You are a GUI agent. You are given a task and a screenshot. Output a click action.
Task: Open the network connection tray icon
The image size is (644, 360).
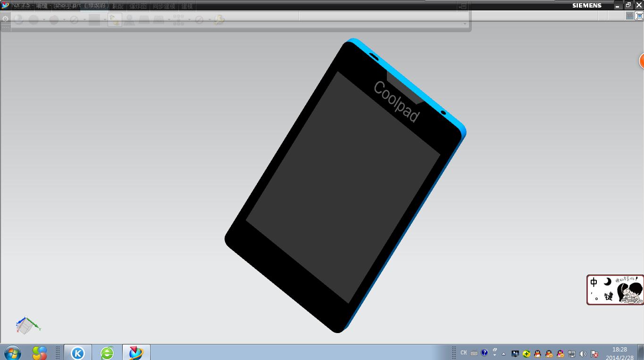572,353
